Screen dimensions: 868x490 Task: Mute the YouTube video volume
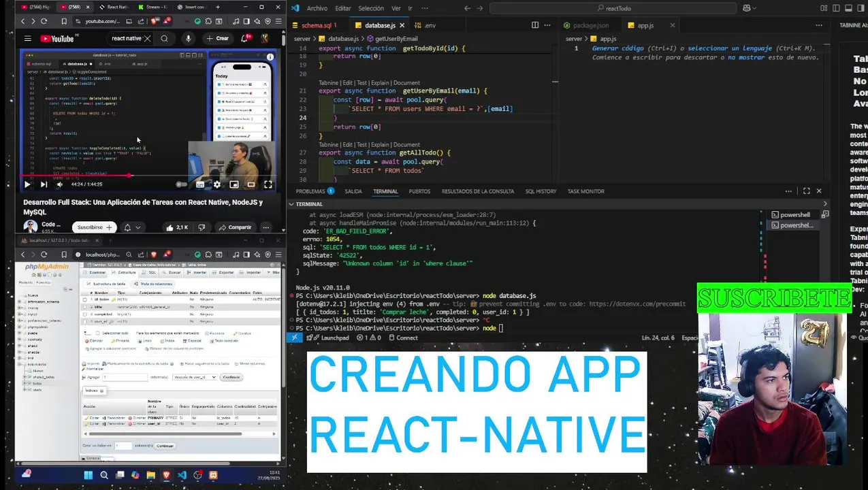coord(59,184)
